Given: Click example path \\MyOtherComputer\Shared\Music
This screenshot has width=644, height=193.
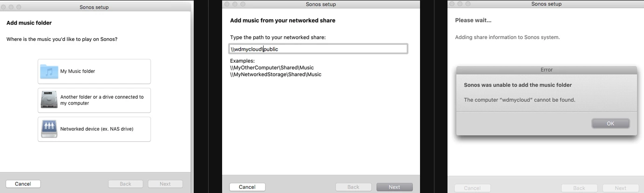Looking at the screenshot, I should coord(272,67).
